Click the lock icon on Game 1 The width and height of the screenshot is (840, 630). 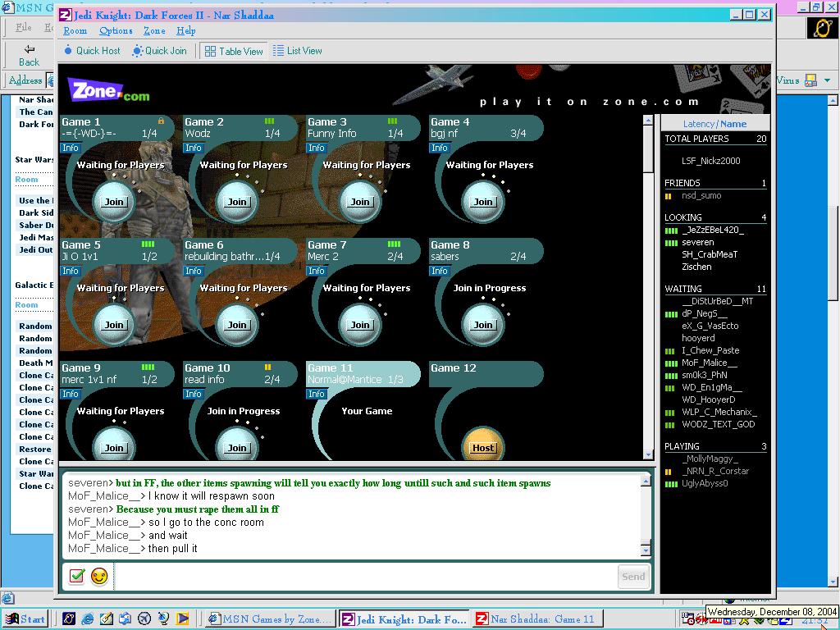(x=161, y=121)
